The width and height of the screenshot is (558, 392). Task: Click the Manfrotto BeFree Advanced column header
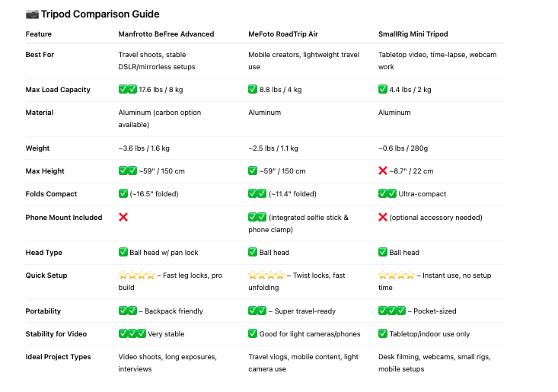[166, 34]
